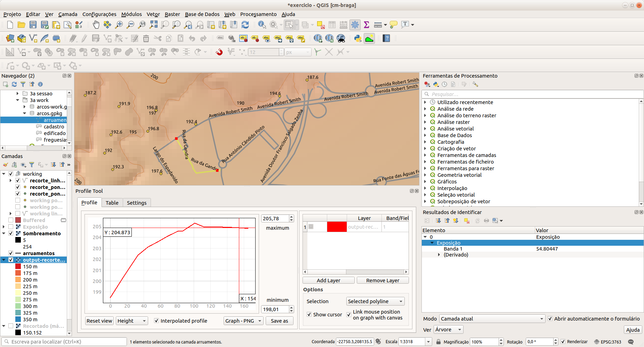Expand the Análise do terreno raster group
644x347 pixels.
[x=425, y=116]
